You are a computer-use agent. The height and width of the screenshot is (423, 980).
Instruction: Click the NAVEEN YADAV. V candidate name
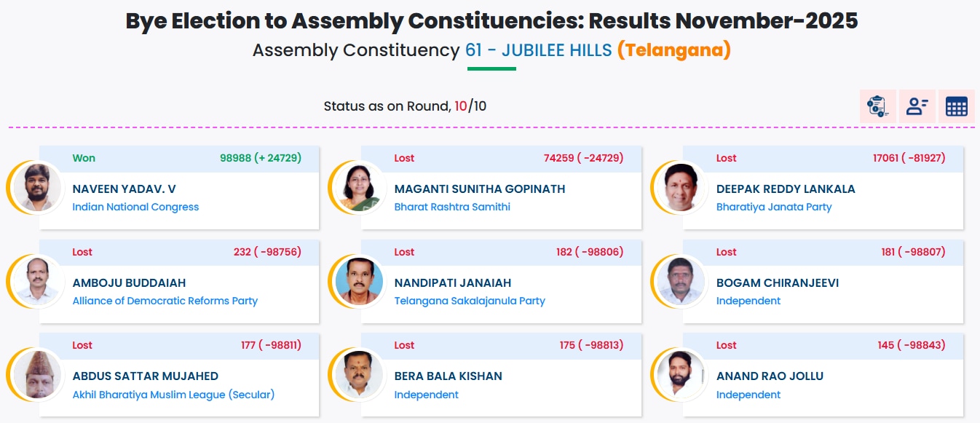pyautogui.click(x=124, y=189)
